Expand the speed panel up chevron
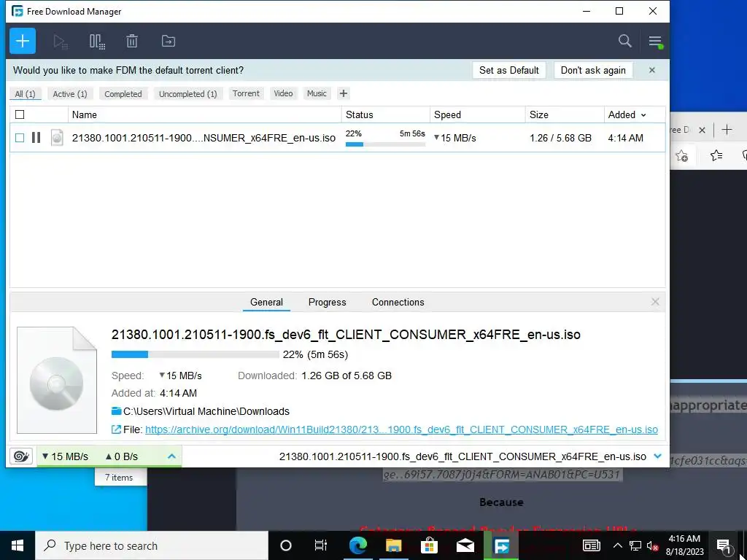Viewport: 747px width, 560px height. [x=171, y=456]
